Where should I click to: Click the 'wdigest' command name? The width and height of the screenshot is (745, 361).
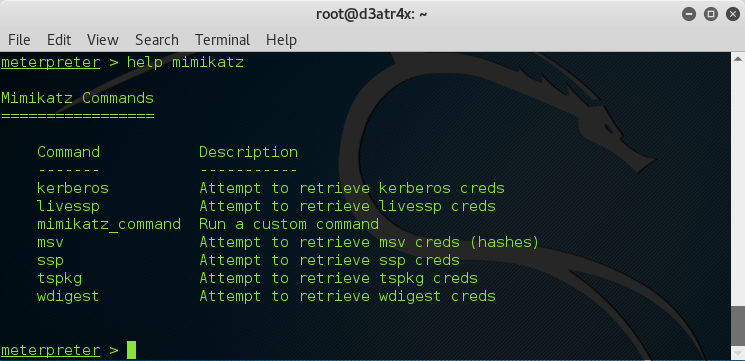pyautogui.click(x=68, y=296)
